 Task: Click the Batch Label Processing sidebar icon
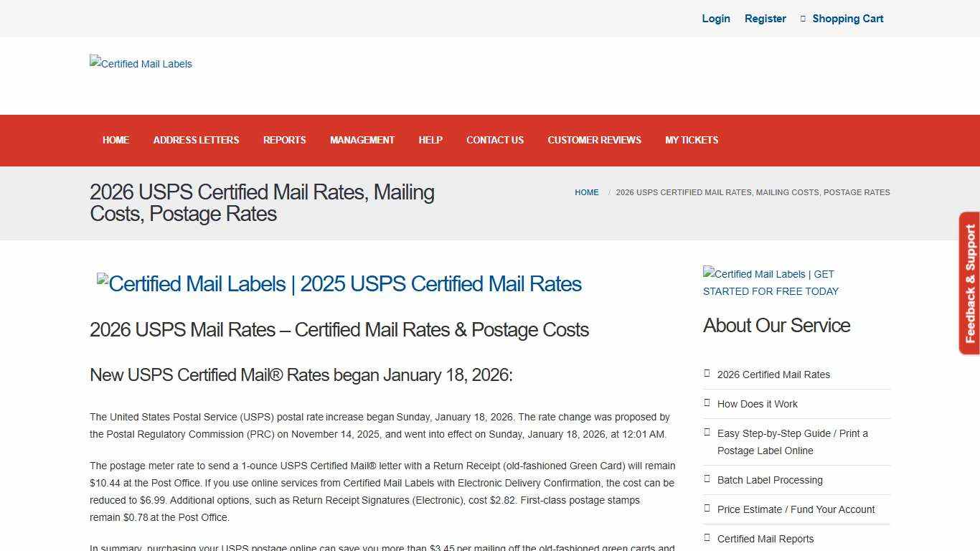pos(707,479)
